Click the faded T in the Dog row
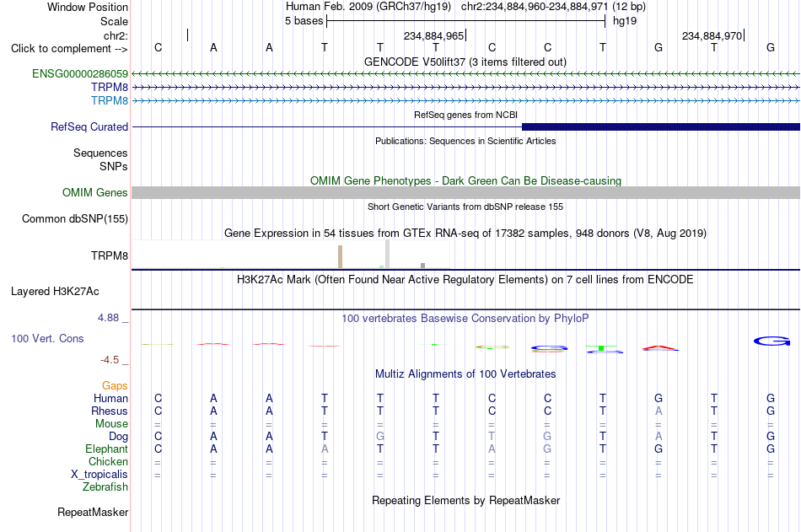Viewport: 801px width, 532px height. (492, 437)
